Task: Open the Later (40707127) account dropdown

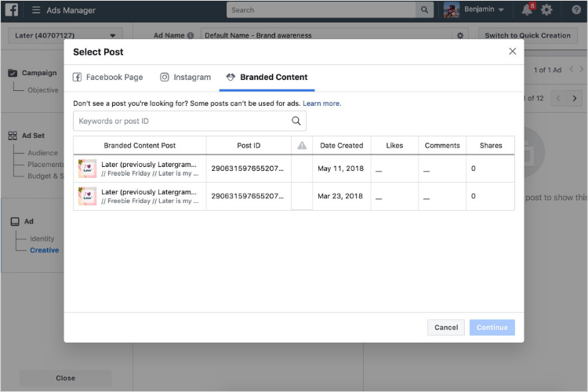Action: [65, 35]
